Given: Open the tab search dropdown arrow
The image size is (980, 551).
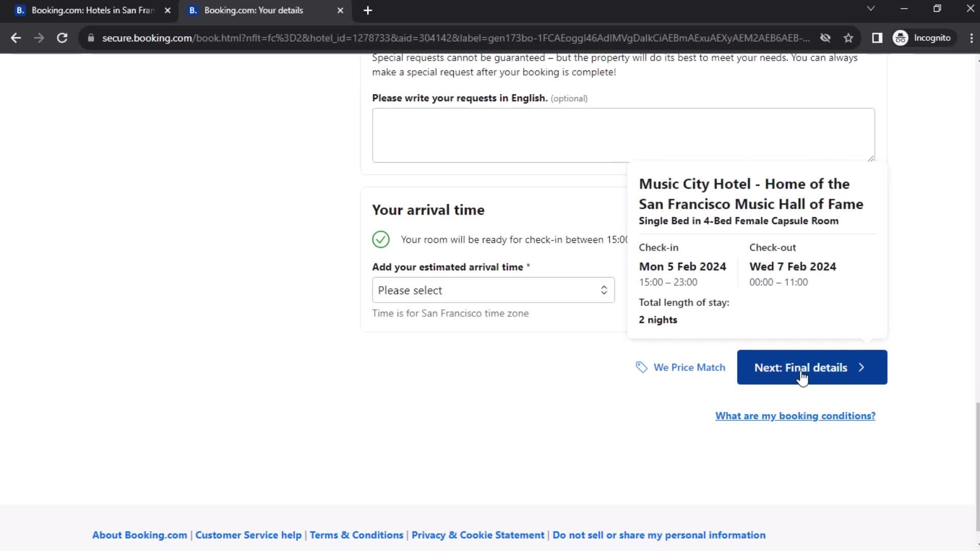Looking at the screenshot, I should click(x=871, y=9).
